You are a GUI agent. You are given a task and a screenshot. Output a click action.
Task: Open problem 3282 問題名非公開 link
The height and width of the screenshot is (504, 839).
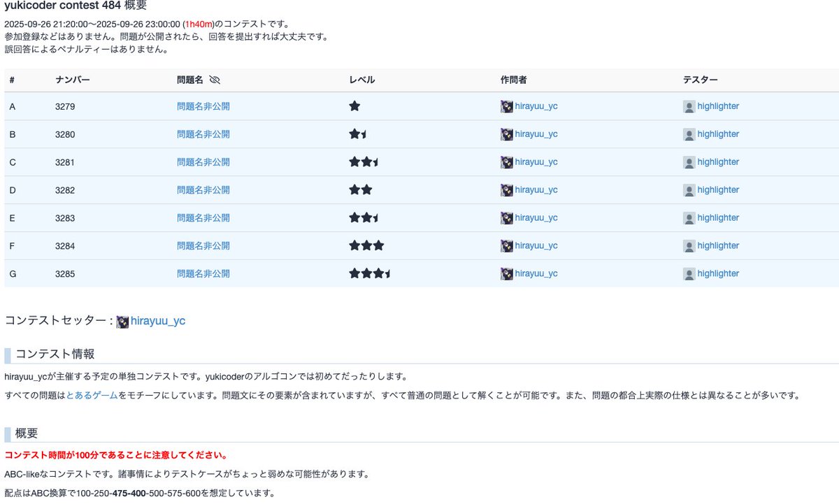(x=203, y=190)
